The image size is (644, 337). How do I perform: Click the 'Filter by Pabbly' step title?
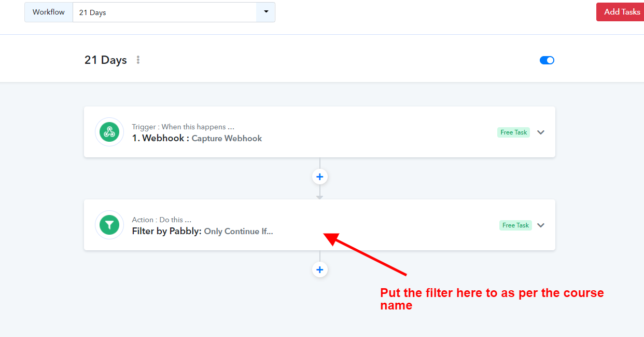click(166, 231)
